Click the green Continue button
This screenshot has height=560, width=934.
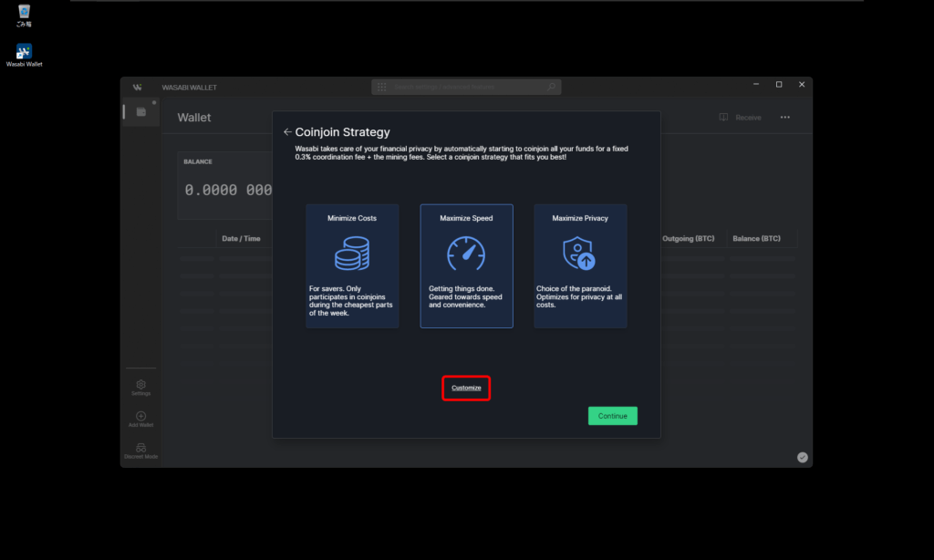point(612,416)
